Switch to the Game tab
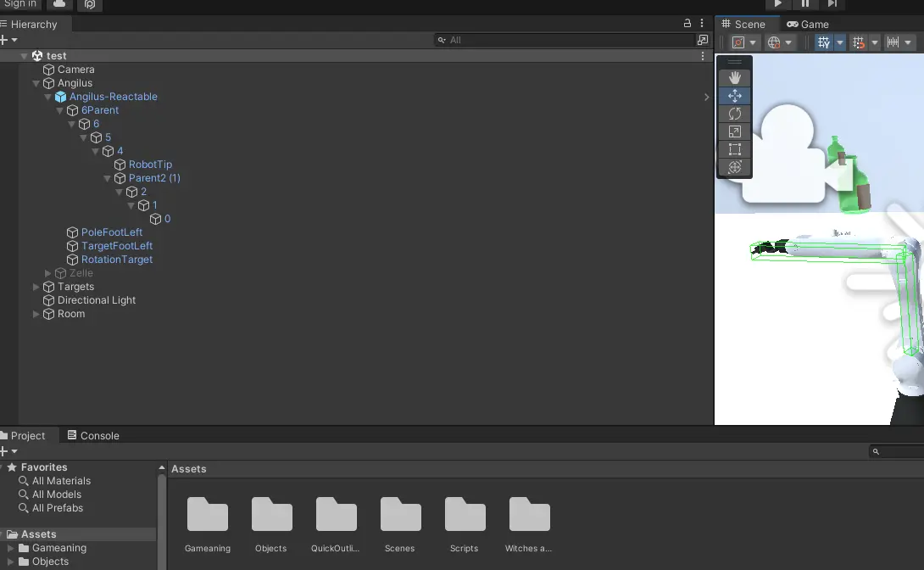Image resolution: width=924 pixels, height=570 pixels. [x=808, y=25]
